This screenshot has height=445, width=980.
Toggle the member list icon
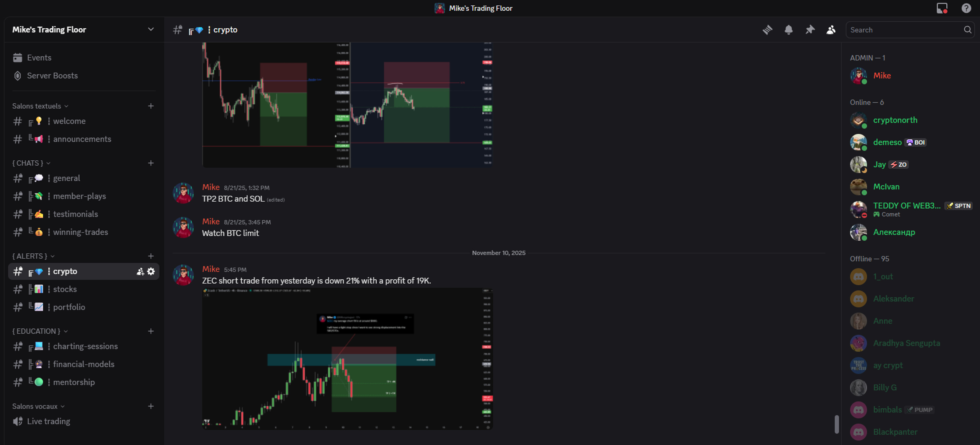[831, 30]
